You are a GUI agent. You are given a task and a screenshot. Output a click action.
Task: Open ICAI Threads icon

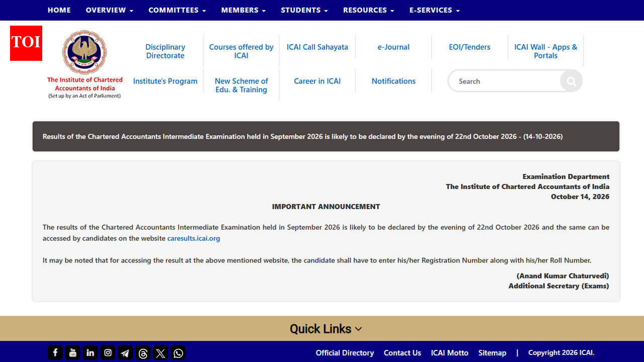pos(143,352)
